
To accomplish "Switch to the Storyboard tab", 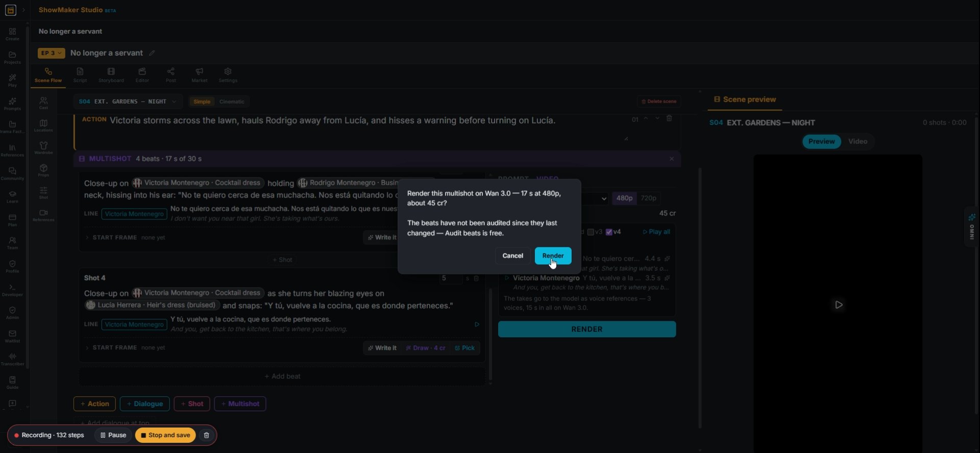I will coord(111,75).
